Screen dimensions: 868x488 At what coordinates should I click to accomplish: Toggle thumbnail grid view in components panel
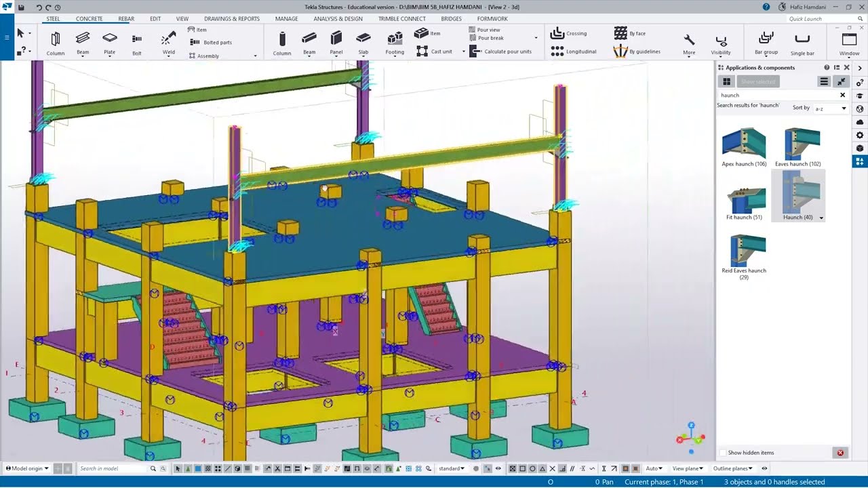(x=726, y=81)
